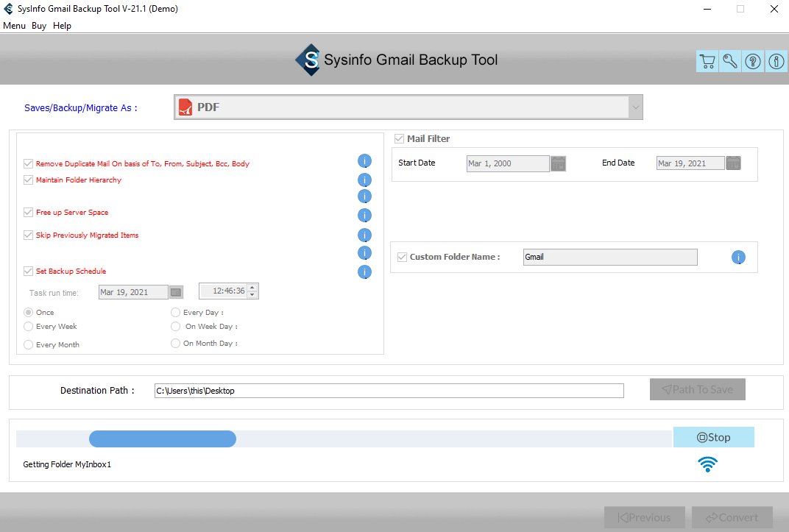This screenshot has width=789, height=532.
Task: Expand the Saves/Backup/Migrate As dropdown arrow
Action: pos(635,107)
